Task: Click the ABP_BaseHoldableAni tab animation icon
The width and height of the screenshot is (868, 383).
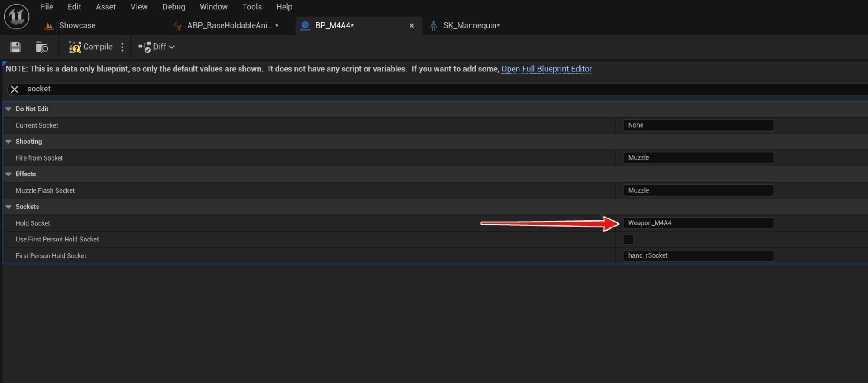Action: [177, 26]
